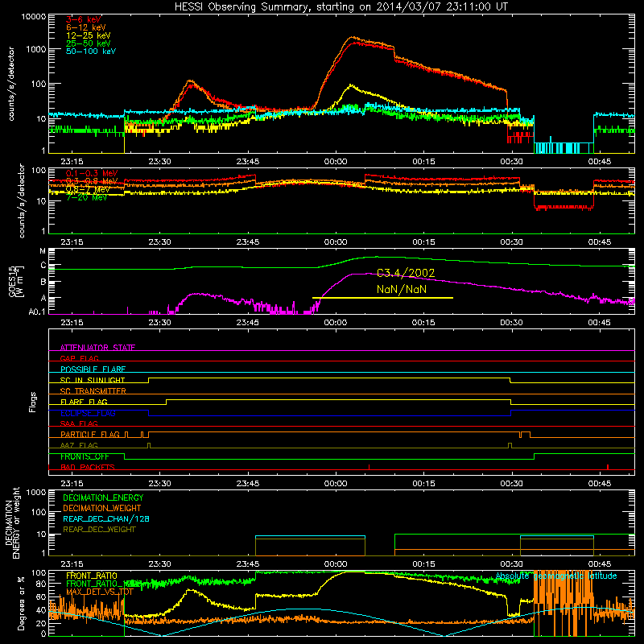This screenshot has height=644, width=644.
Task: Select the FLARE_FLAG label
Action: pyautogui.click(x=84, y=402)
